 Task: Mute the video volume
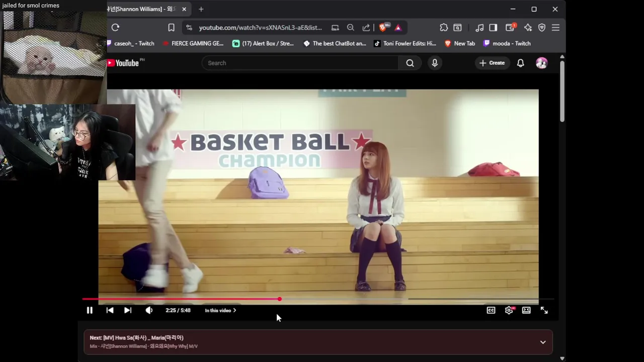tap(149, 310)
